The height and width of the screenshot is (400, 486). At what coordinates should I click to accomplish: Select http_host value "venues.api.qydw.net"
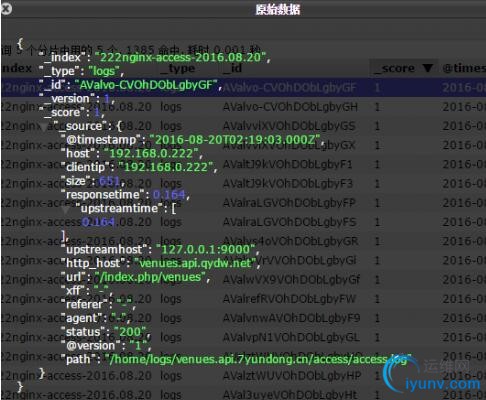click(195, 263)
